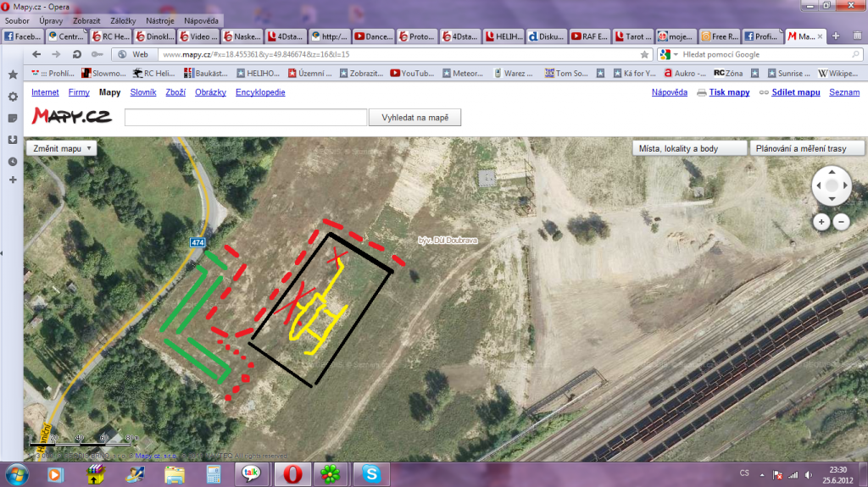Viewport: 868px width, 487px height.
Task: Click the map pan compass control
Action: [832, 185]
